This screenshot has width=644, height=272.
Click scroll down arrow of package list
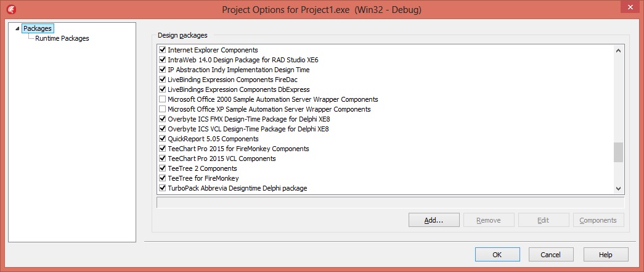tap(618, 188)
